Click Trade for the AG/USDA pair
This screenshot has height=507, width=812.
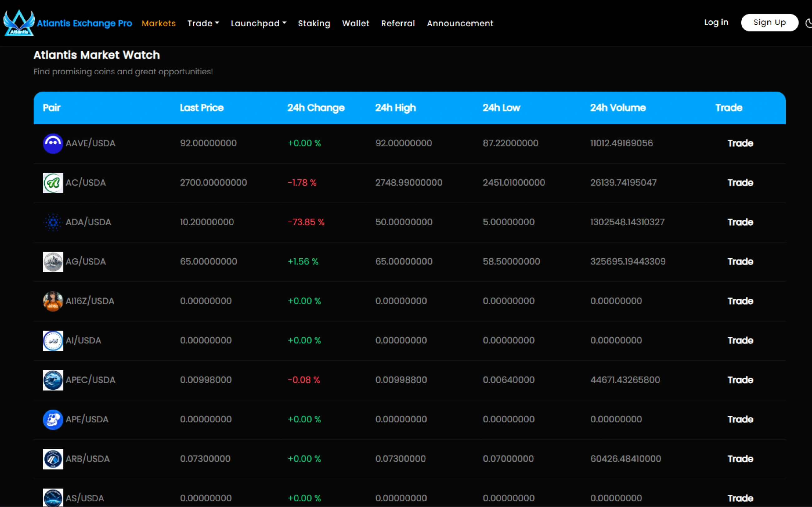740,262
